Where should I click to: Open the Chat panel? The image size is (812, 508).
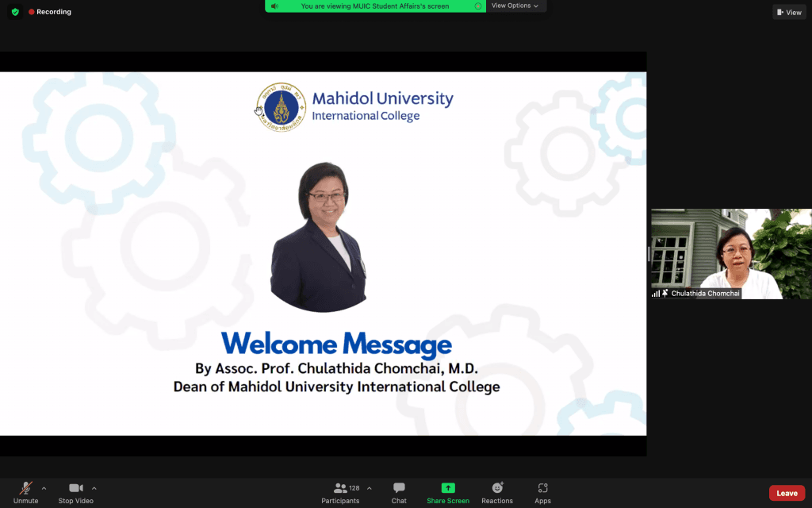point(399,492)
